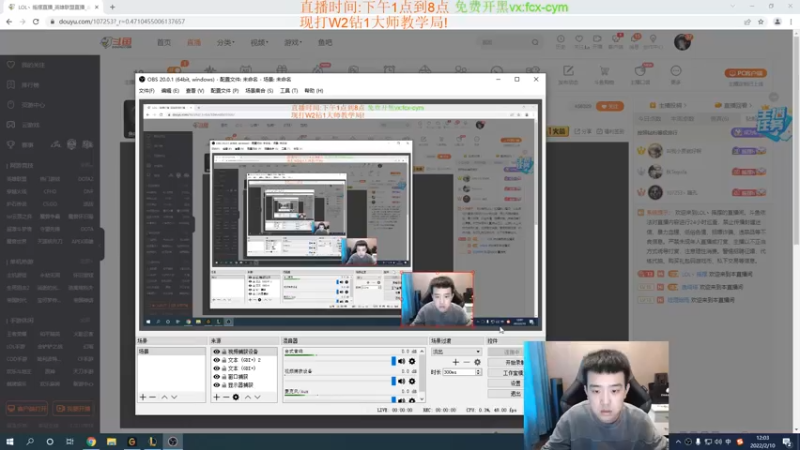Add a scene transition with the plus icon
This screenshot has height=450, width=800.
(x=456, y=362)
